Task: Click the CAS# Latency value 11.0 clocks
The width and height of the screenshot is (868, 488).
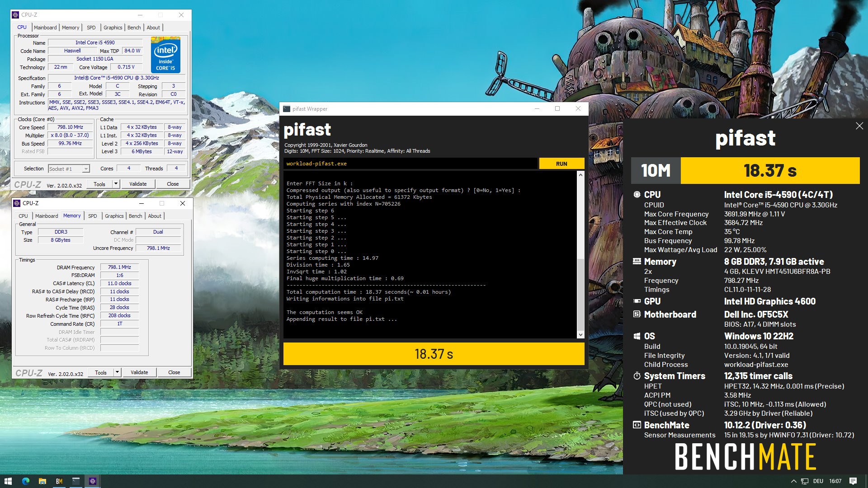Action: [119, 284]
